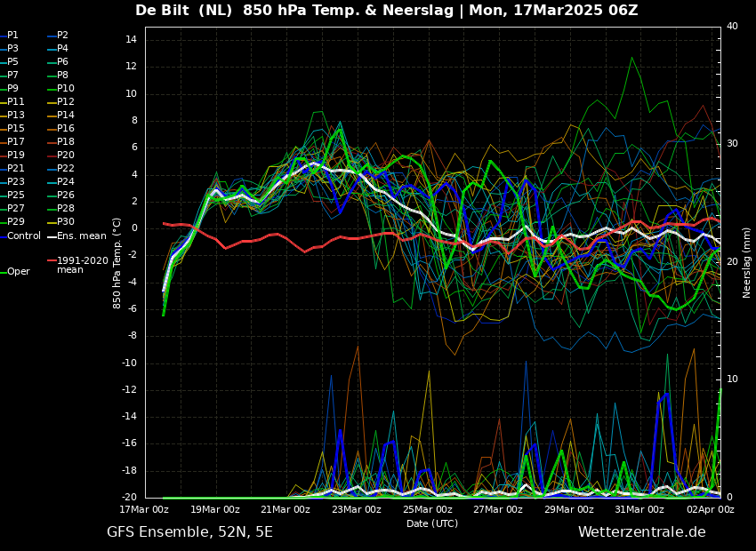Click the Control run legend entry
The image size is (756, 551).
(x=20, y=236)
